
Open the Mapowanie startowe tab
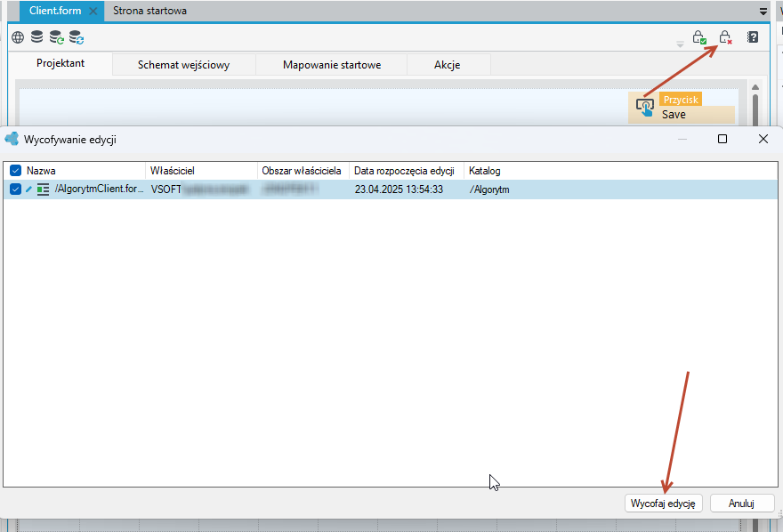coord(332,65)
